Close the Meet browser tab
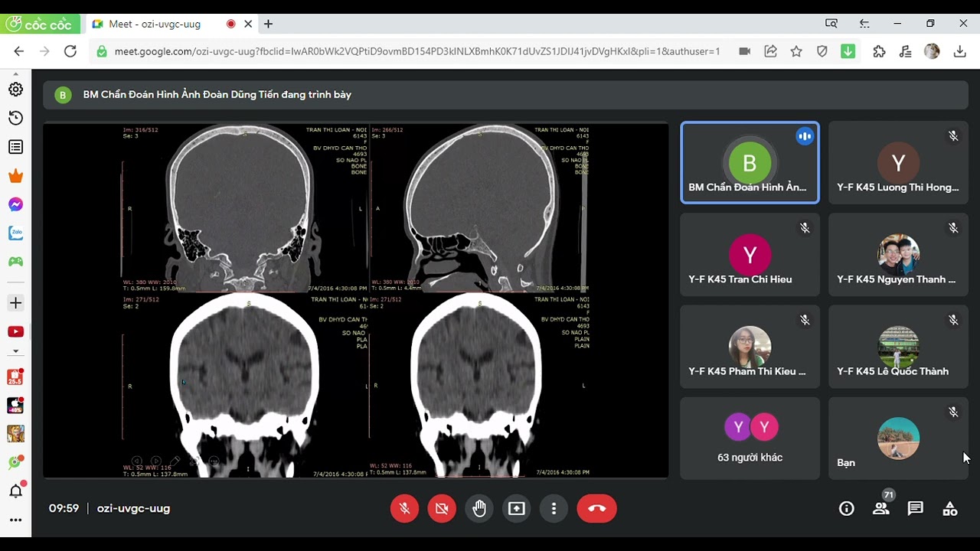This screenshot has height=551, width=980. coord(248,24)
